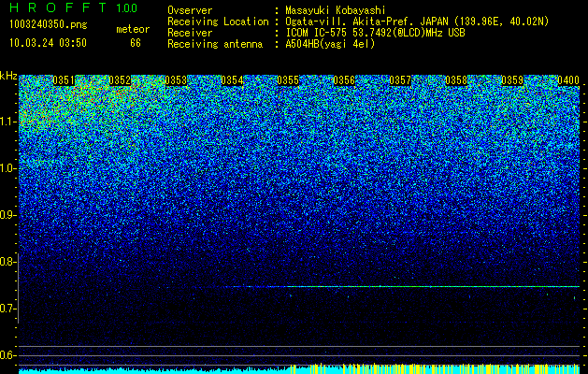Click the 0359 time marker

(x=512, y=80)
